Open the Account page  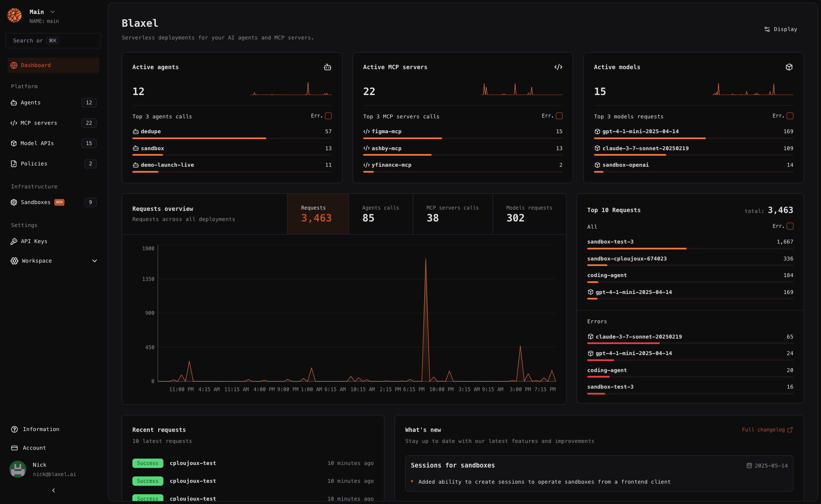tap(53, 448)
